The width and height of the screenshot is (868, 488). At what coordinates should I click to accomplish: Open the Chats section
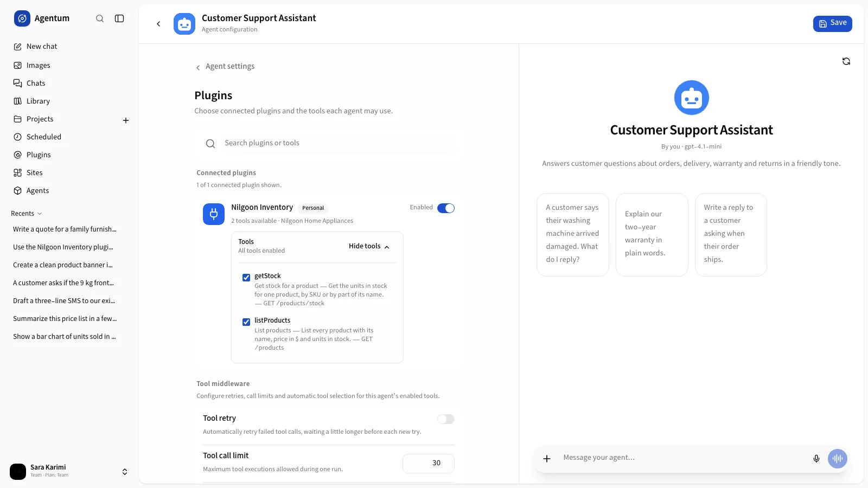click(69, 84)
